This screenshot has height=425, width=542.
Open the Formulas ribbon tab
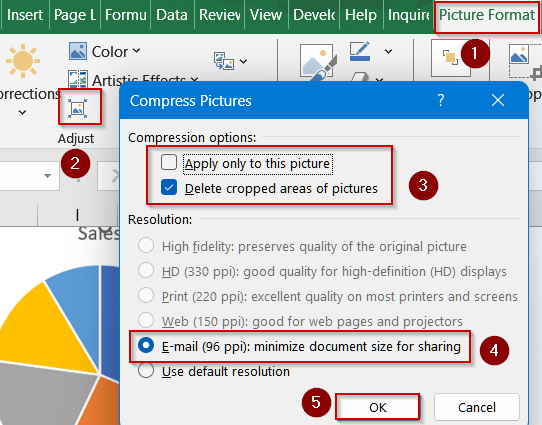(126, 15)
